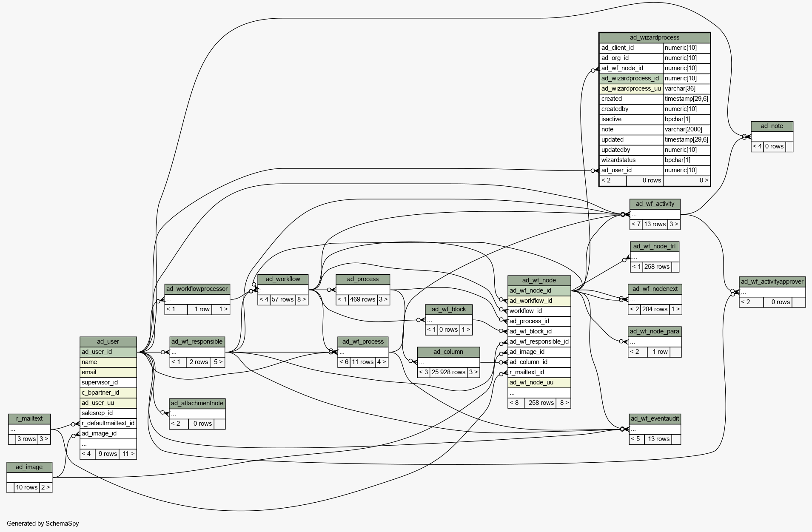Click the 11 rows count in ad_wf_process
The height and width of the screenshot is (532, 812).
click(x=362, y=362)
